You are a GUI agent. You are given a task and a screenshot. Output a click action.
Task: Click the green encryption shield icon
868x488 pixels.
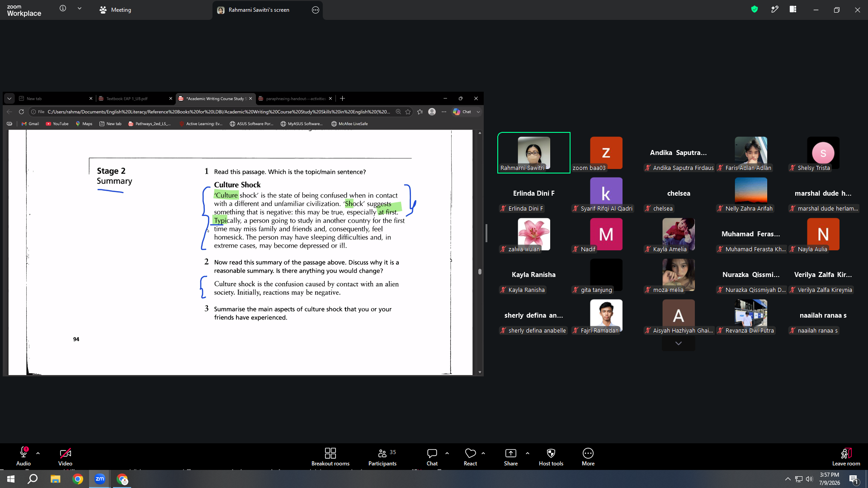[755, 9]
